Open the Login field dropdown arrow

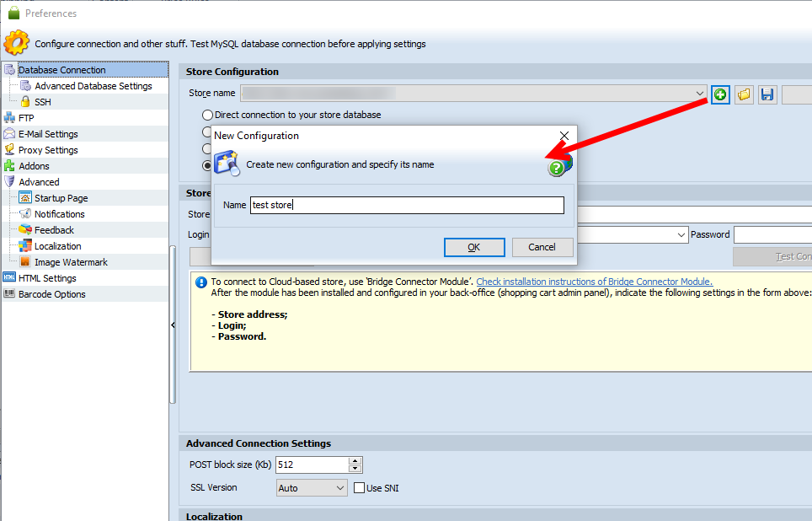681,235
